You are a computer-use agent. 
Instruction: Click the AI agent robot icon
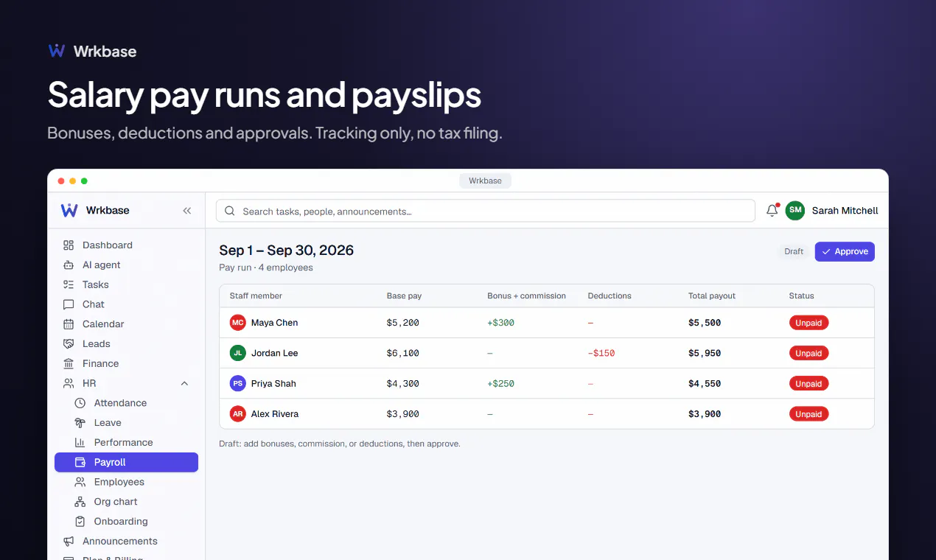click(x=69, y=265)
